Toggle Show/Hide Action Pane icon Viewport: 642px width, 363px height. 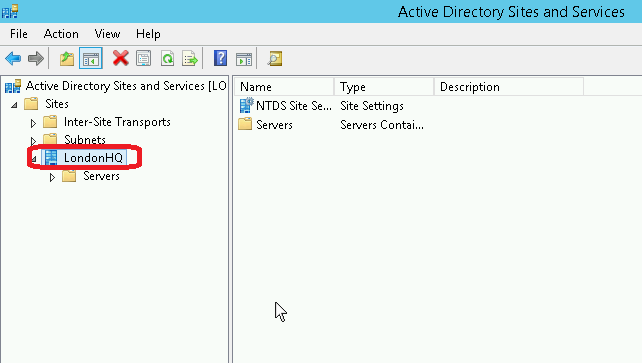click(244, 59)
